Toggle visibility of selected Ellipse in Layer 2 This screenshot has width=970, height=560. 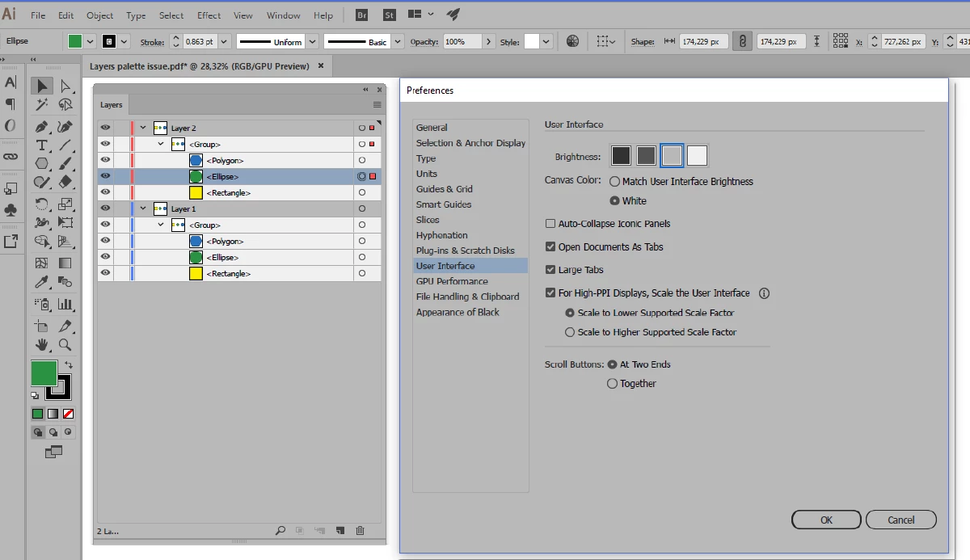pyautogui.click(x=105, y=176)
